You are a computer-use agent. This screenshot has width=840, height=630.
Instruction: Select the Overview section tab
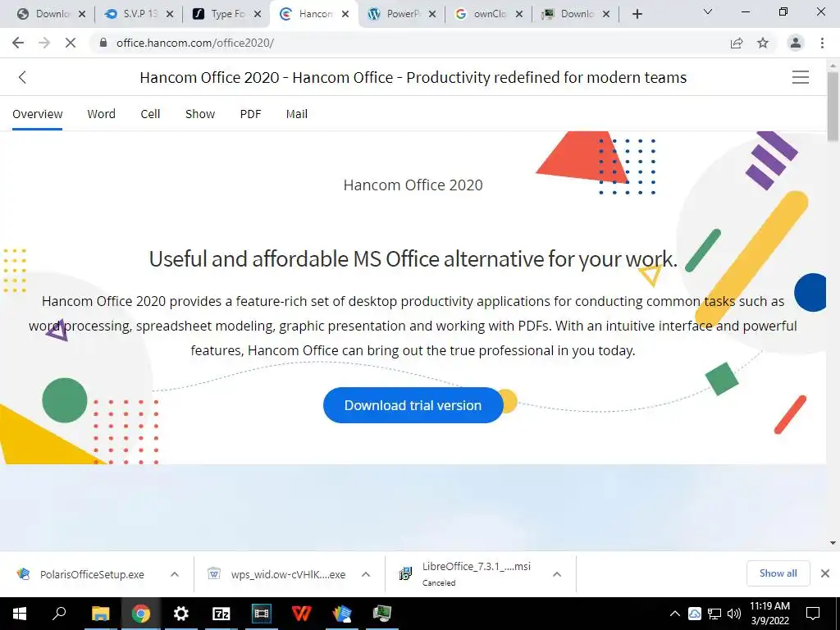click(38, 114)
